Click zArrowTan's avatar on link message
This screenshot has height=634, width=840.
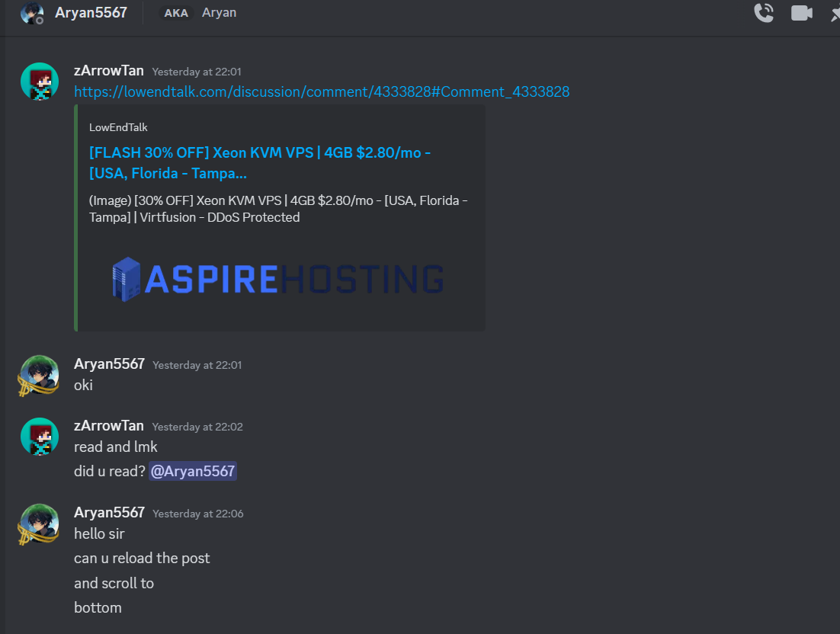pyautogui.click(x=40, y=82)
